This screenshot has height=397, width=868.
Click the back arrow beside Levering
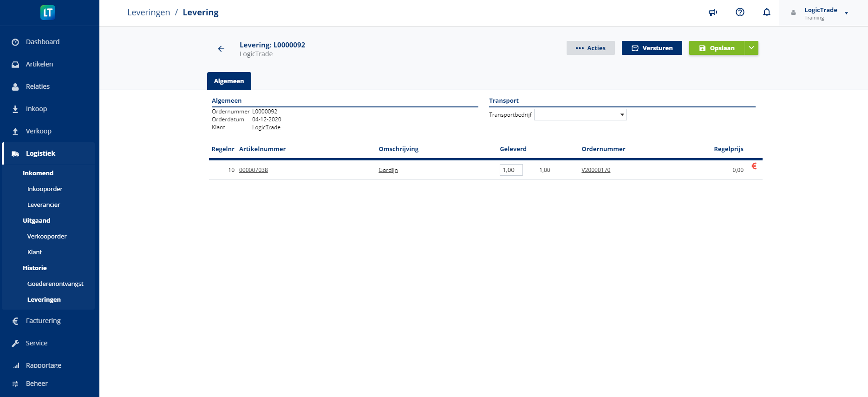(x=221, y=49)
